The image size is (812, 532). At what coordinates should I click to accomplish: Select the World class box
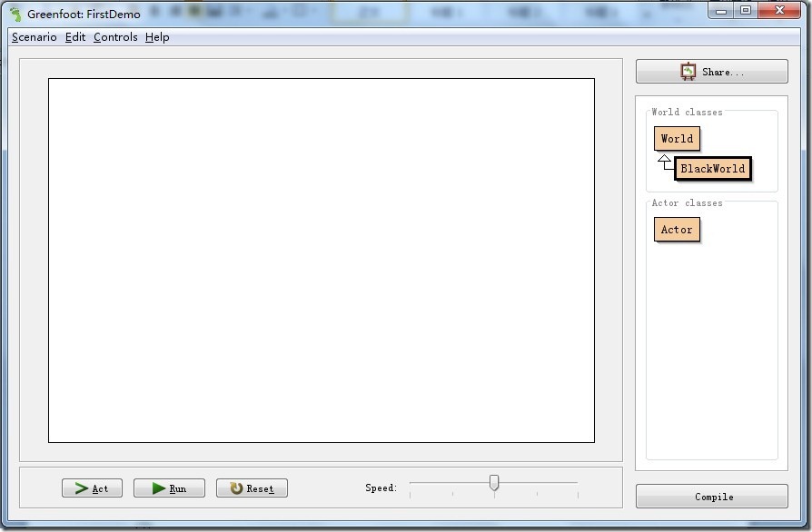coord(677,139)
